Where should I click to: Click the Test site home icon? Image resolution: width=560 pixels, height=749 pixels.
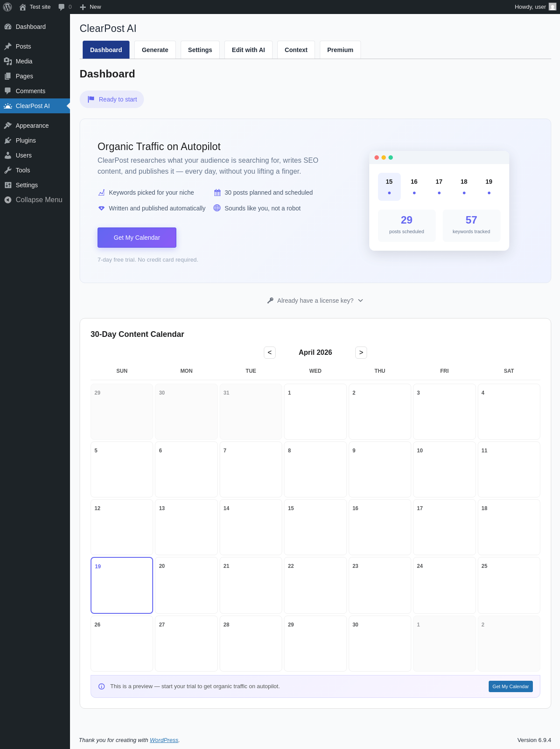coord(23,7)
